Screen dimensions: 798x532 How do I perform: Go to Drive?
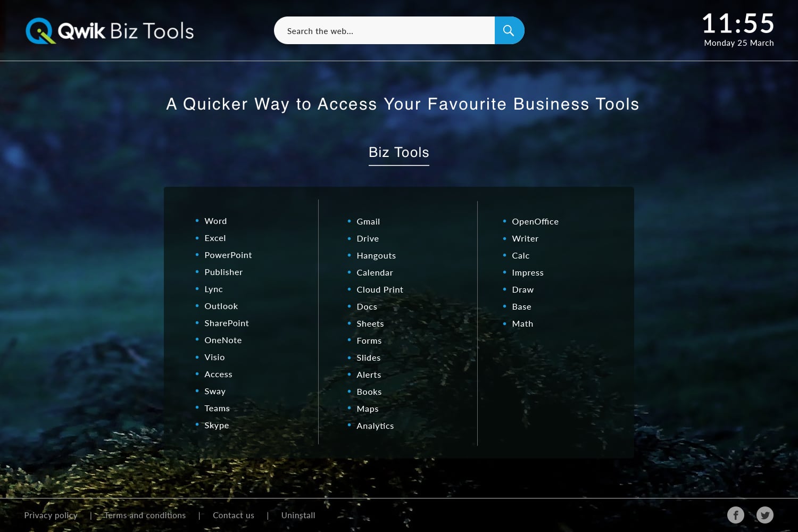368,238
